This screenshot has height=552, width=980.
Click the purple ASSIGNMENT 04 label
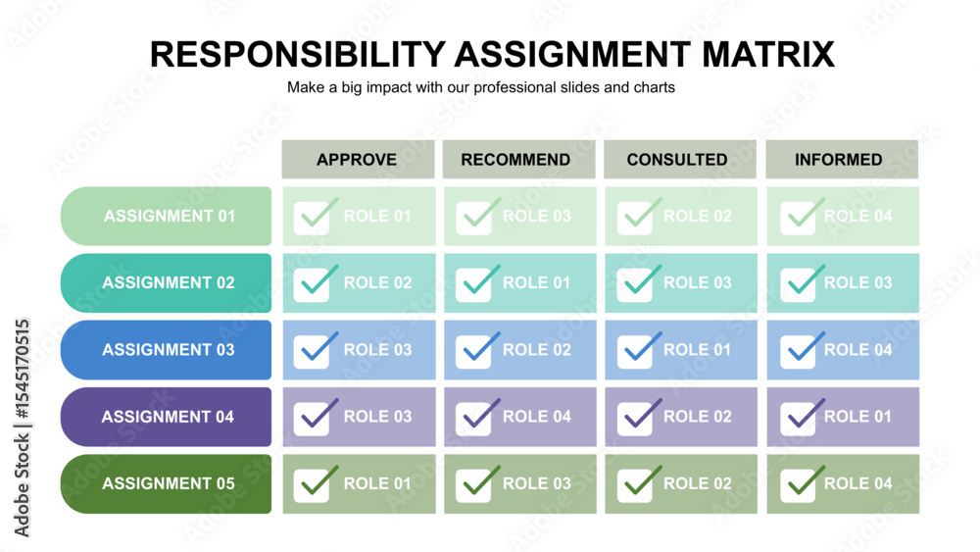pyautogui.click(x=167, y=417)
